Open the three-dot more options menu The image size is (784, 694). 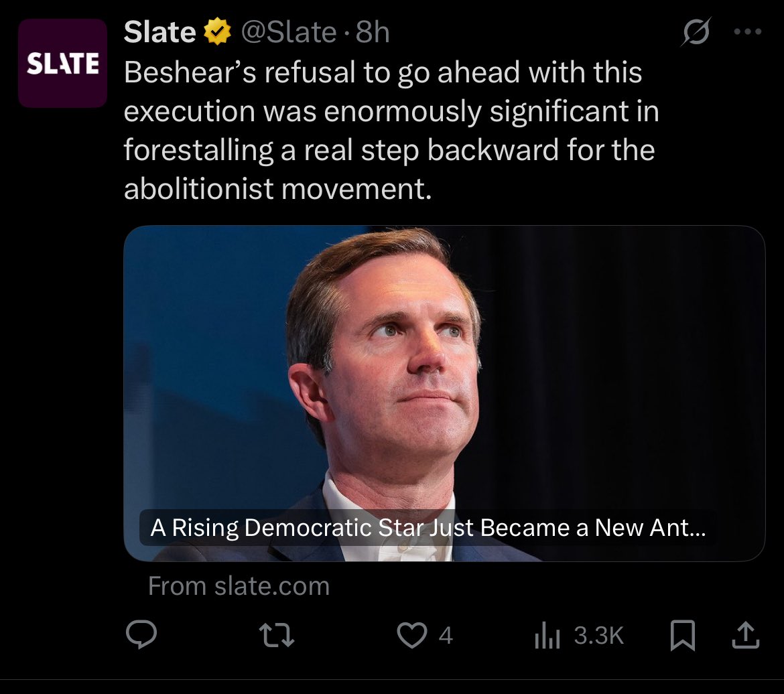click(748, 31)
